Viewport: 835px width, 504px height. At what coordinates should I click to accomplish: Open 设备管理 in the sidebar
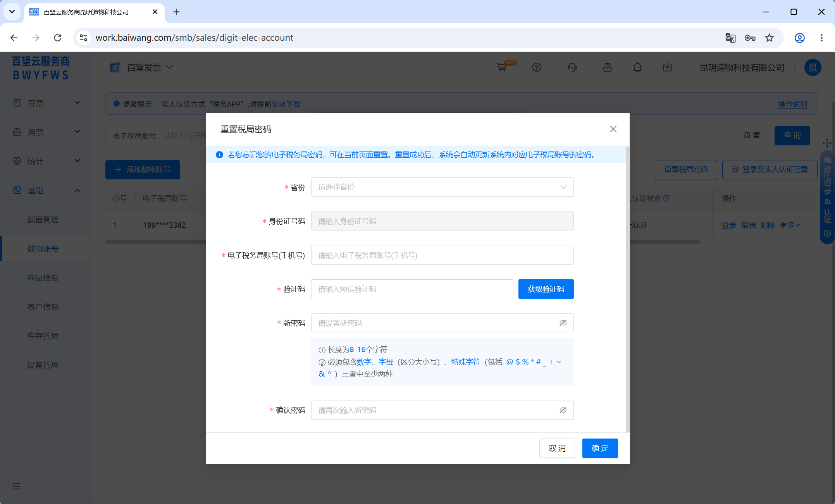tap(43, 365)
